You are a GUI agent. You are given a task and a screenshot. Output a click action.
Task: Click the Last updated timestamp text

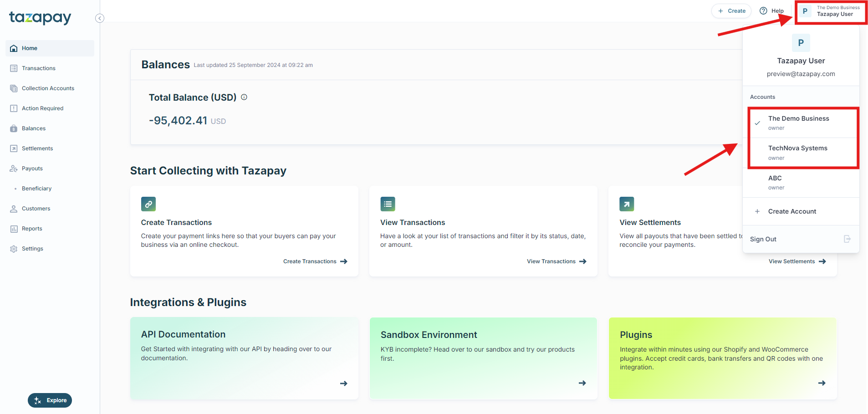[253, 65]
